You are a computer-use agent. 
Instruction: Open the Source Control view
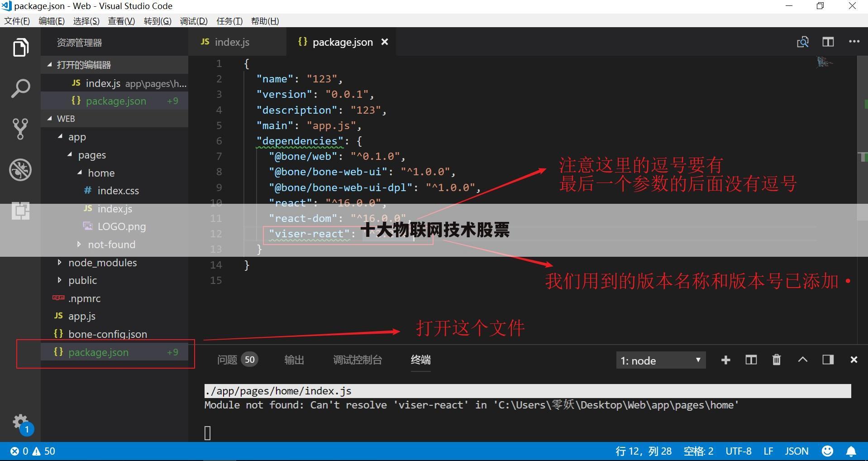[20, 129]
